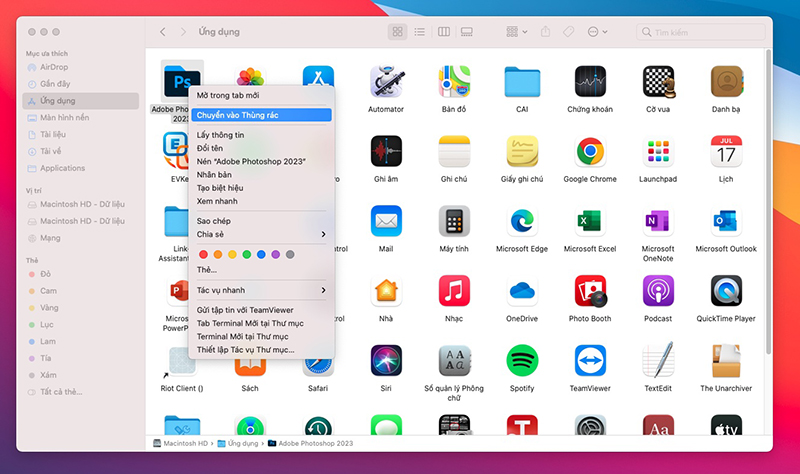Launch the Mail app
Image resolution: width=800 pixels, height=474 pixels.
point(386,221)
